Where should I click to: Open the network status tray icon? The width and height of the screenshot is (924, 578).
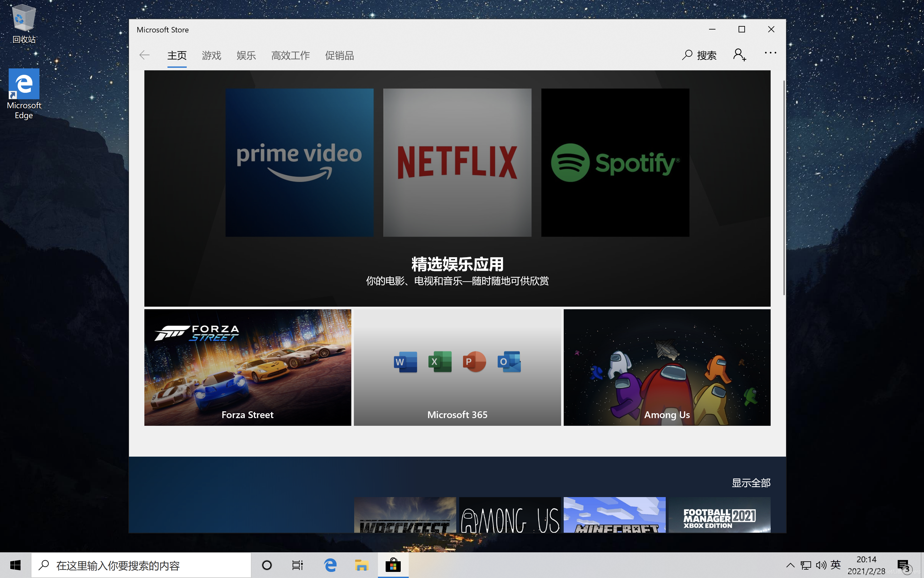pyautogui.click(x=806, y=565)
